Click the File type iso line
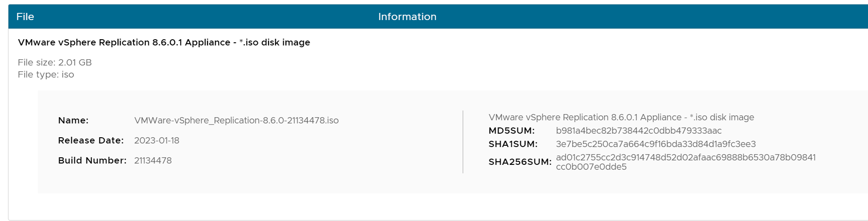This screenshot has width=868, height=221. [46, 74]
